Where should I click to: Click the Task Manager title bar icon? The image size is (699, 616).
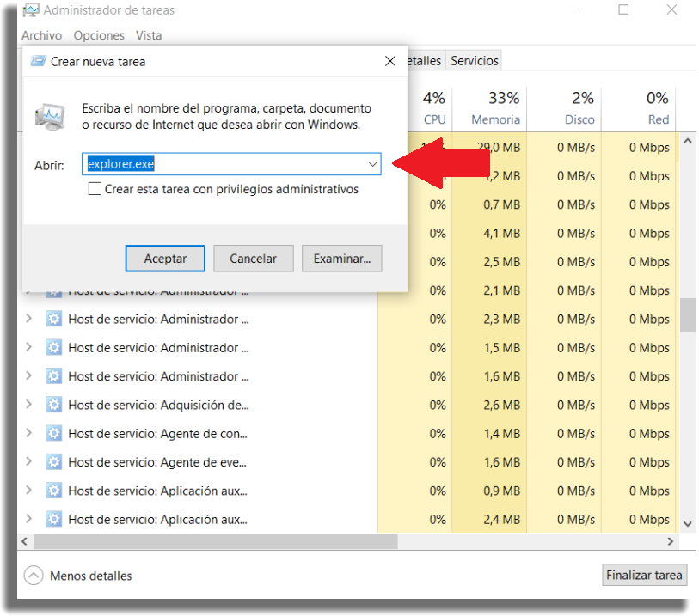point(31,9)
